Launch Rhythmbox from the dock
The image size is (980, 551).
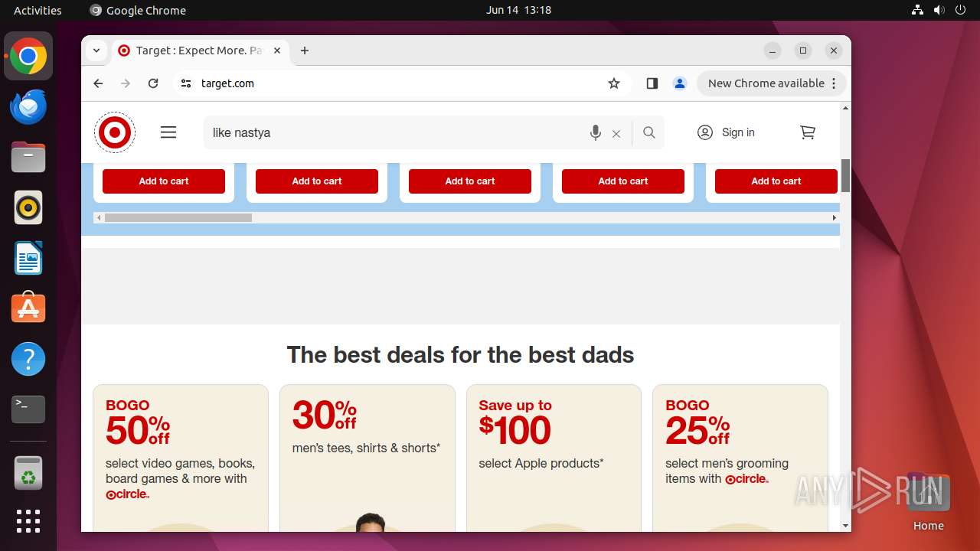pos(28,207)
